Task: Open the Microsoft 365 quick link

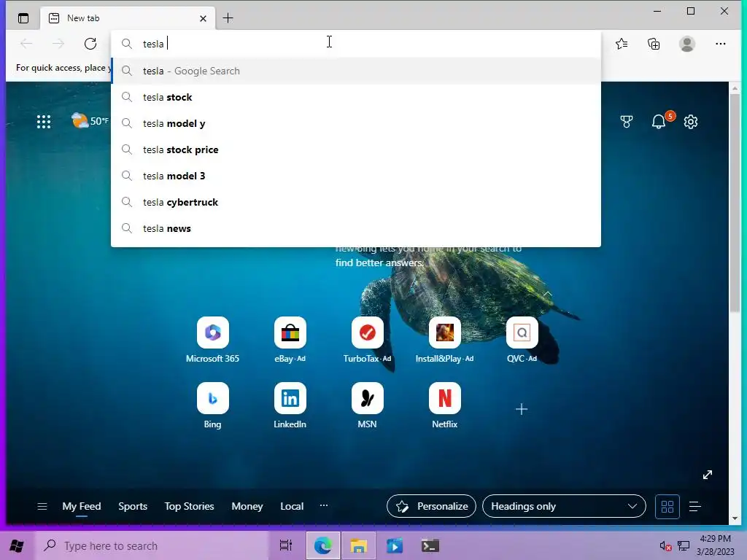Action: (x=212, y=340)
